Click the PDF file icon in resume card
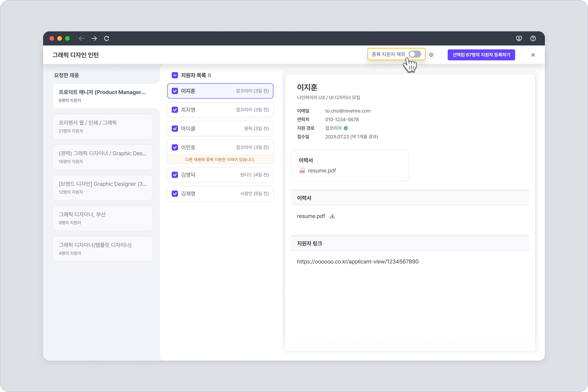Screen dimensions: 588x392 point(302,171)
